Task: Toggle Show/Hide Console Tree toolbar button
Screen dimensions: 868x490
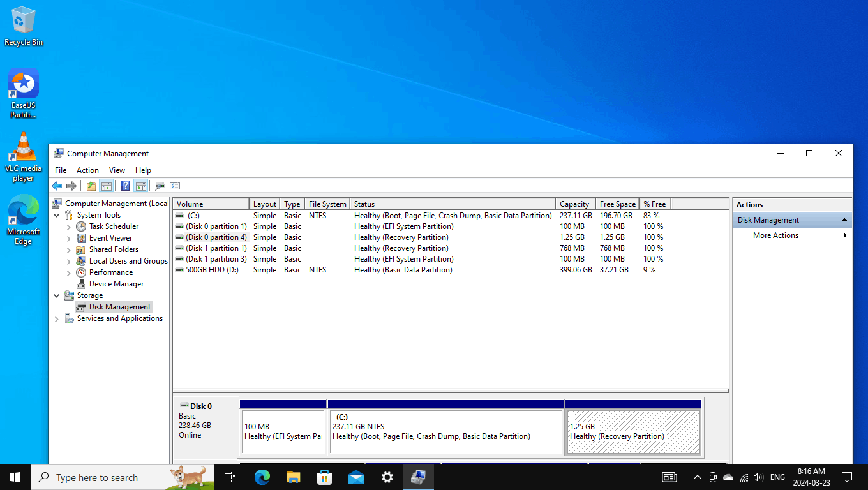Action: point(107,186)
